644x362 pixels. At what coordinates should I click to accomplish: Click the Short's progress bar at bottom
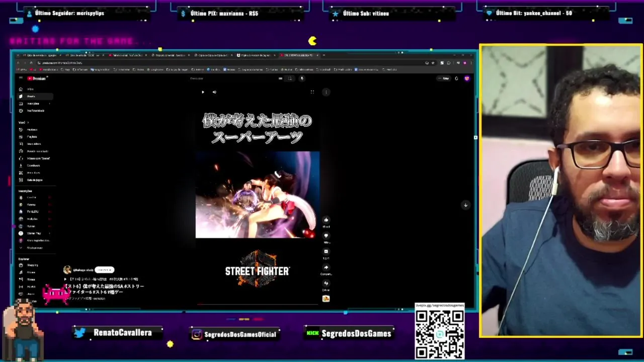pos(257,304)
